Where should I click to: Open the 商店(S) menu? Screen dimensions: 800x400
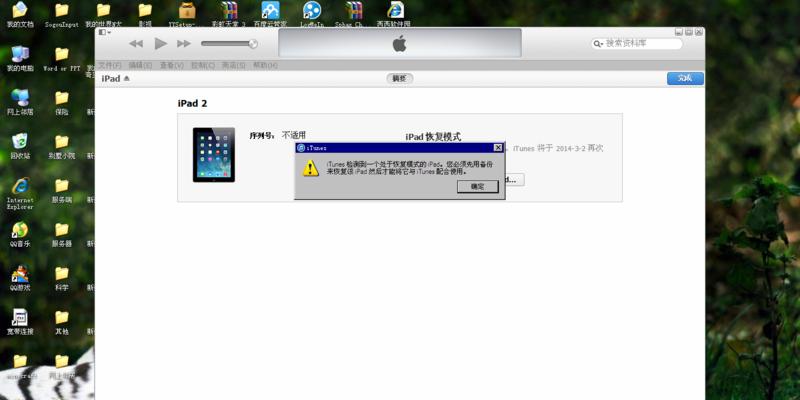tap(234, 65)
